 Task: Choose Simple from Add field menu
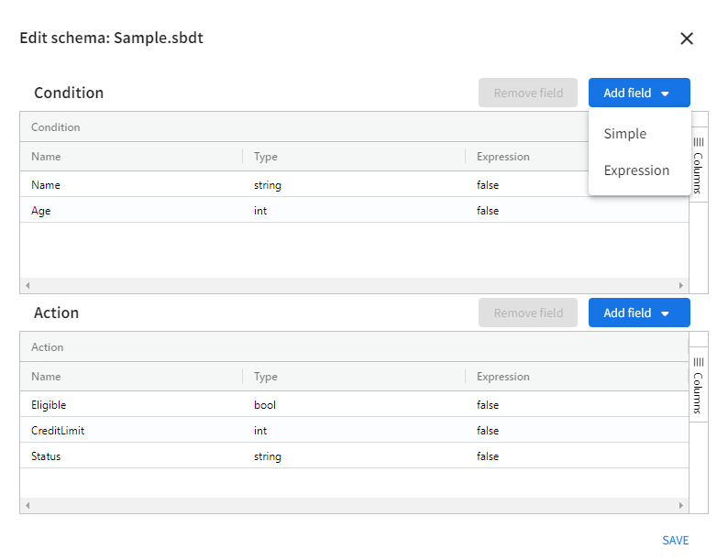coord(625,134)
